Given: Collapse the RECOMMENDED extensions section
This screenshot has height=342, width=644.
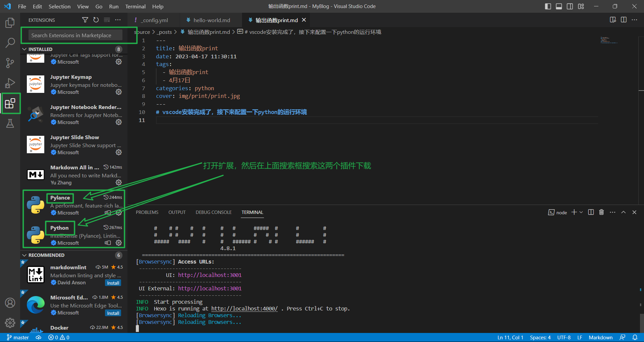Looking at the screenshot, I should click(x=24, y=255).
